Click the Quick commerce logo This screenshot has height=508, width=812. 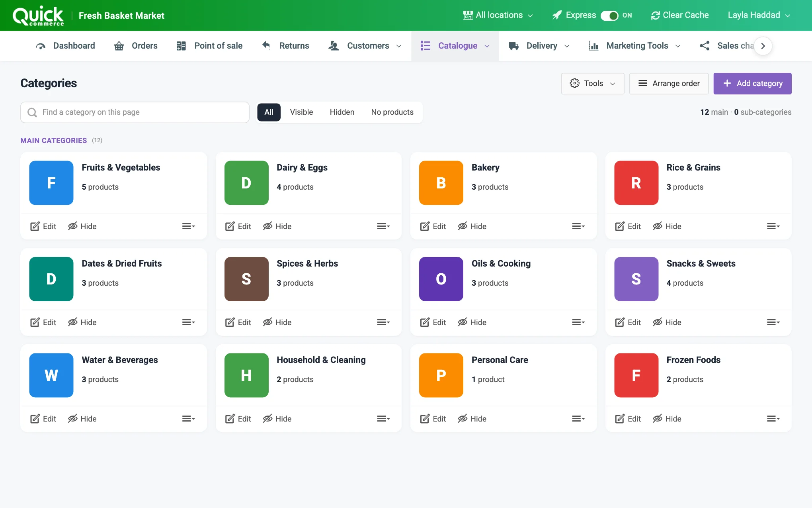(38, 16)
